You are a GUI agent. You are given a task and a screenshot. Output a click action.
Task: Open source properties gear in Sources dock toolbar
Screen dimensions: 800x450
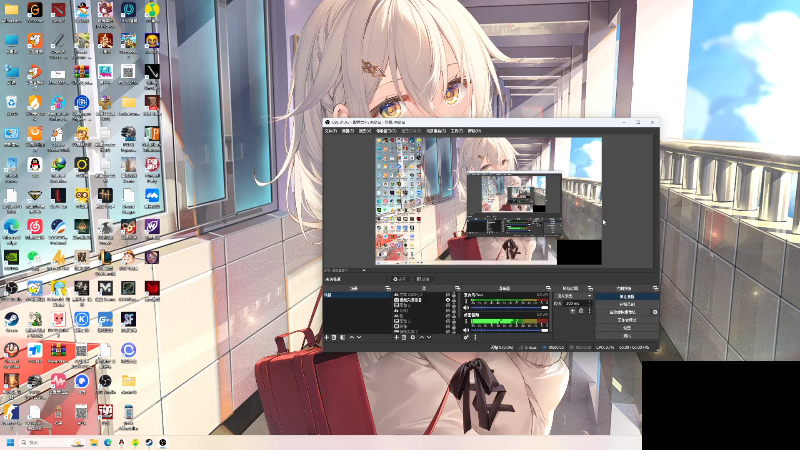pos(413,337)
